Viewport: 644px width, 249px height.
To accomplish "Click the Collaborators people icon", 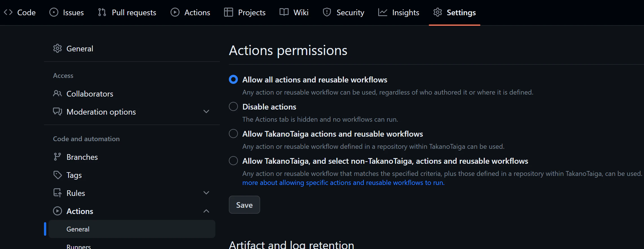I will point(57,93).
